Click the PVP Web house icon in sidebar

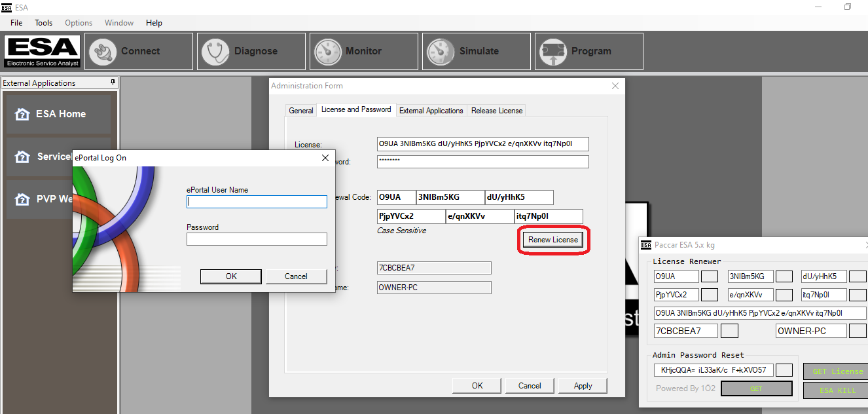(22, 199)
